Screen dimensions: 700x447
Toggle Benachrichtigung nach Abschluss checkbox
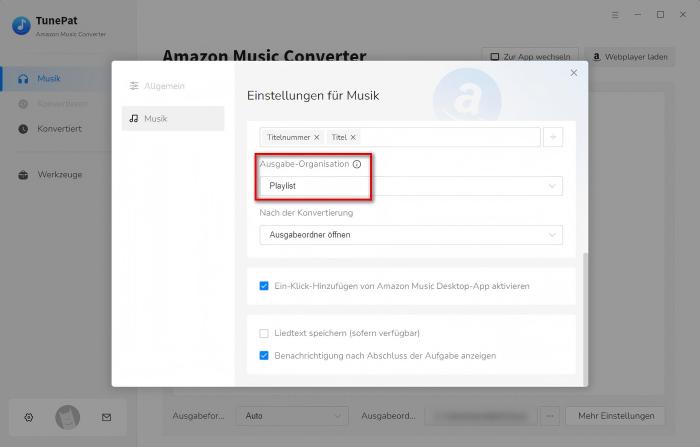coord(264,355)
